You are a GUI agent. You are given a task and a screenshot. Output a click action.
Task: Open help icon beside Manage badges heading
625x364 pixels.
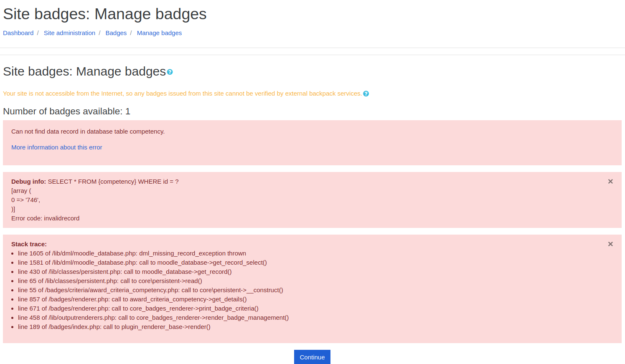point(170,72)
